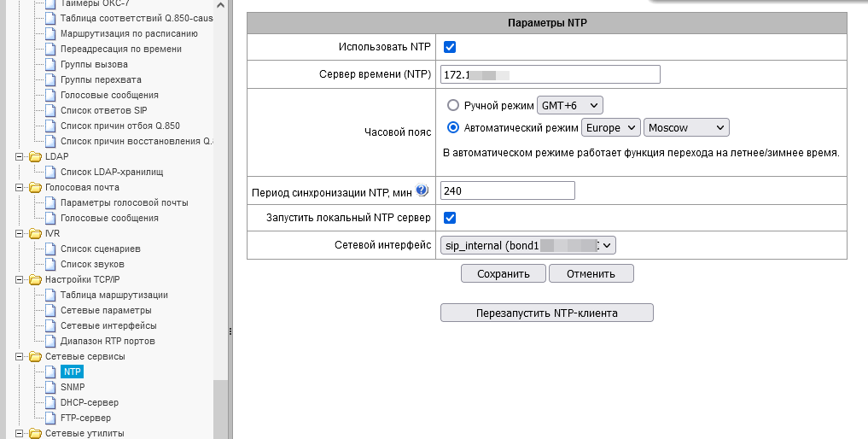Select Сетевые интерфейсы in the tree
The image size is (868, 439).
[108, 325]
